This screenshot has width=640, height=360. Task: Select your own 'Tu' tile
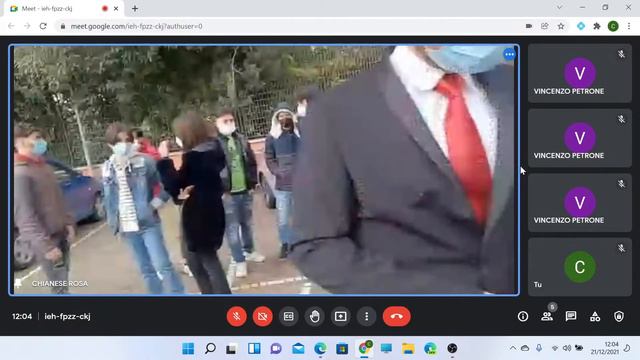(x=580, y=267)
